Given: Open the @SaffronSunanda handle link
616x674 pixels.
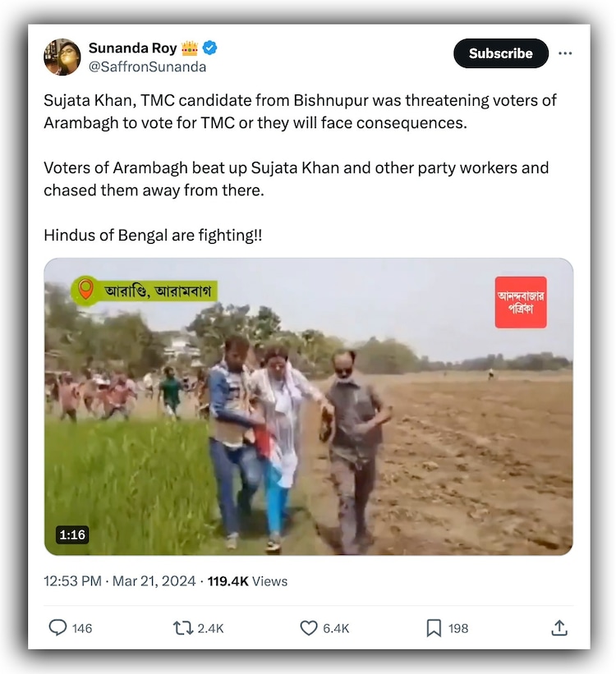Looking at the screenshot, I should pos(147,67).
